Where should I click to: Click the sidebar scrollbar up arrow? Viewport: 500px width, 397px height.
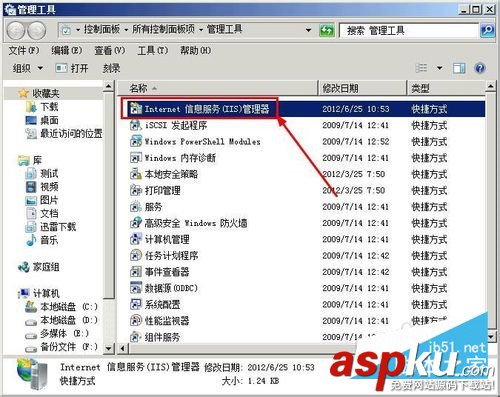coord(108,86)
